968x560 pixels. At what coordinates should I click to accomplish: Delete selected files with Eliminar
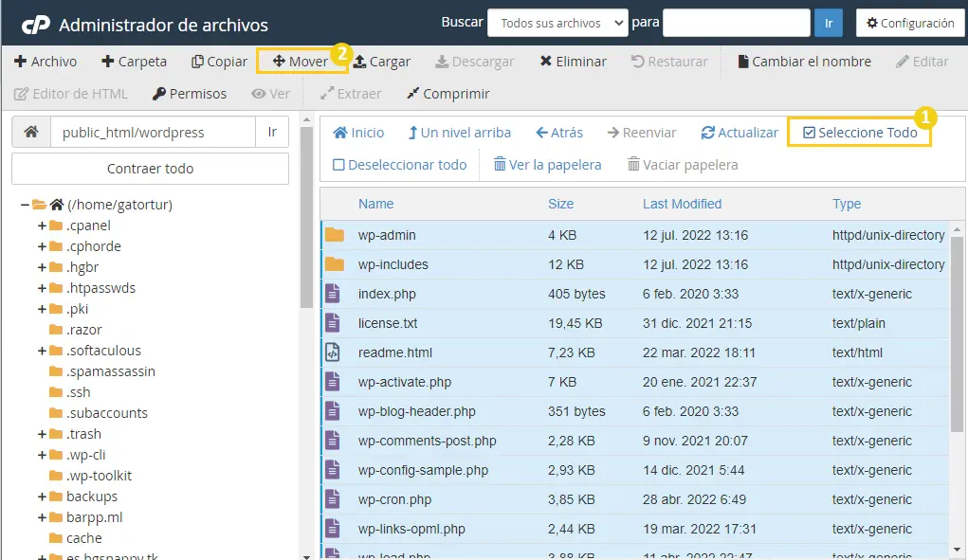point(573,62)
